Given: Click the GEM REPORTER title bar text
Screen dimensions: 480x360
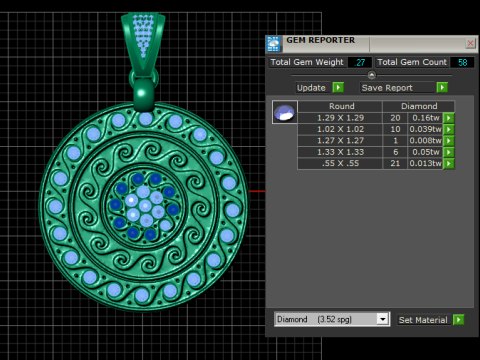Looking at the screenshot, I should 321,40.
